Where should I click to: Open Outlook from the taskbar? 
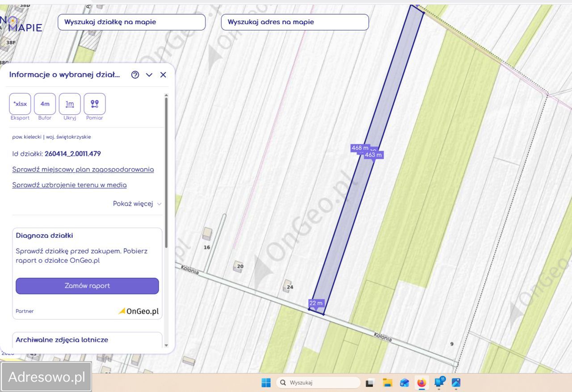pos(404,383)
